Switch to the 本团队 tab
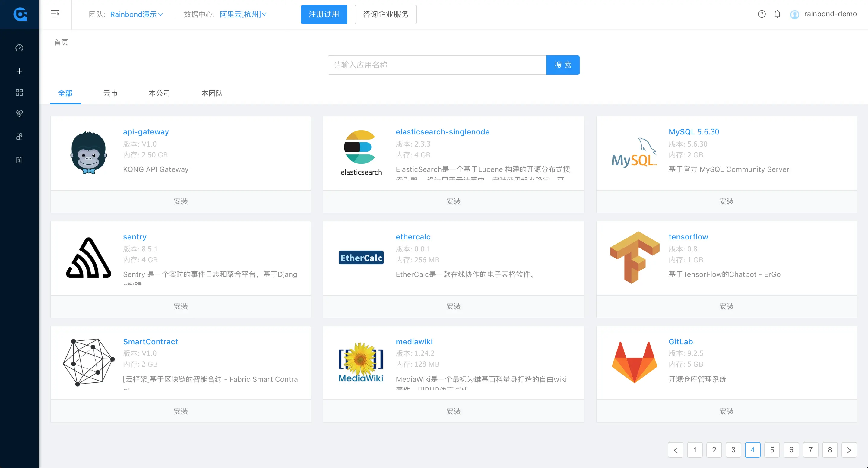This screenshot has width=868, height=468. tap(212, 93)
